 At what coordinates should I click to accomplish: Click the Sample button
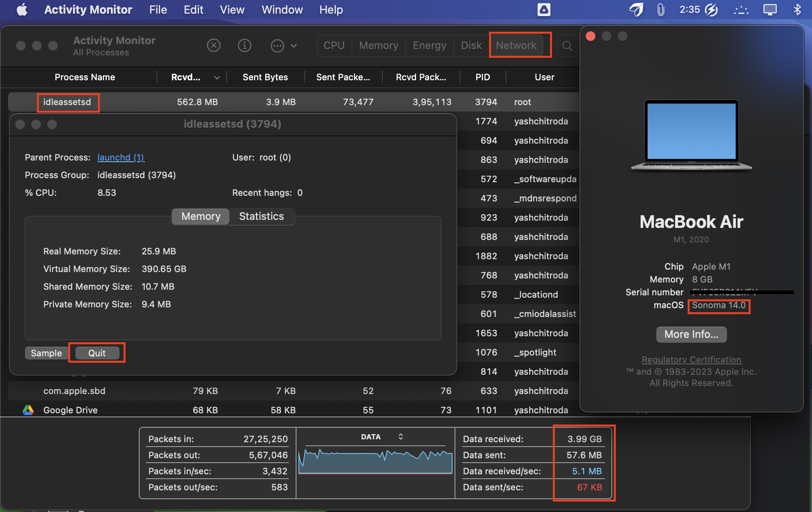[47, 353]
